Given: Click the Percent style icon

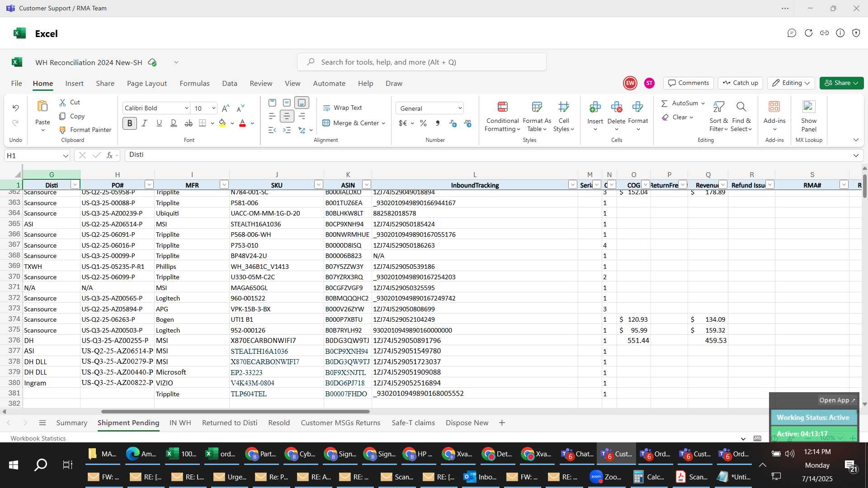Looking at the screenshot, I should click(423, 123).
